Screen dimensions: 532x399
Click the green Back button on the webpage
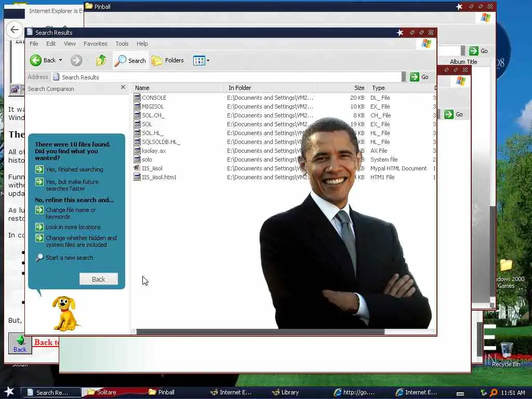[x=20, y=344]
